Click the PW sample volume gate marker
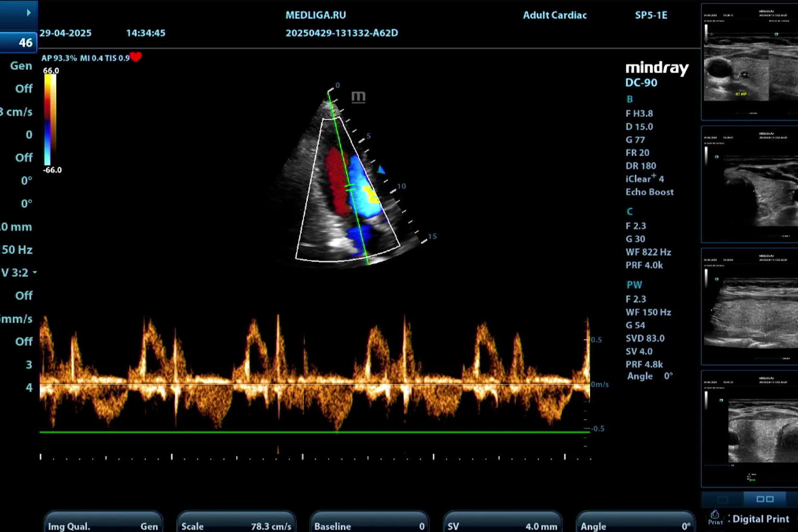Screen dimensions: 798x532 [x=350, y=187]
